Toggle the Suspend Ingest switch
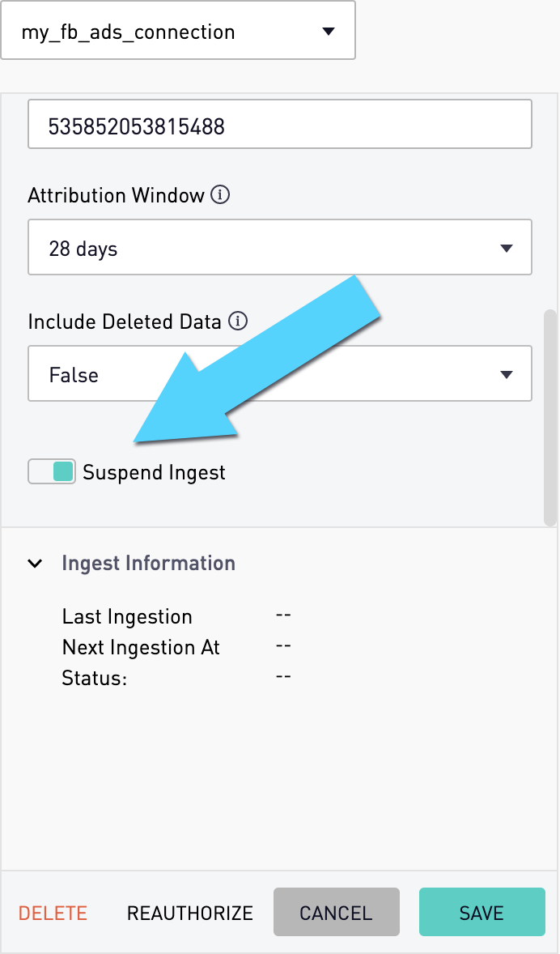The image size is (560, 954). [x=52, y=471]
